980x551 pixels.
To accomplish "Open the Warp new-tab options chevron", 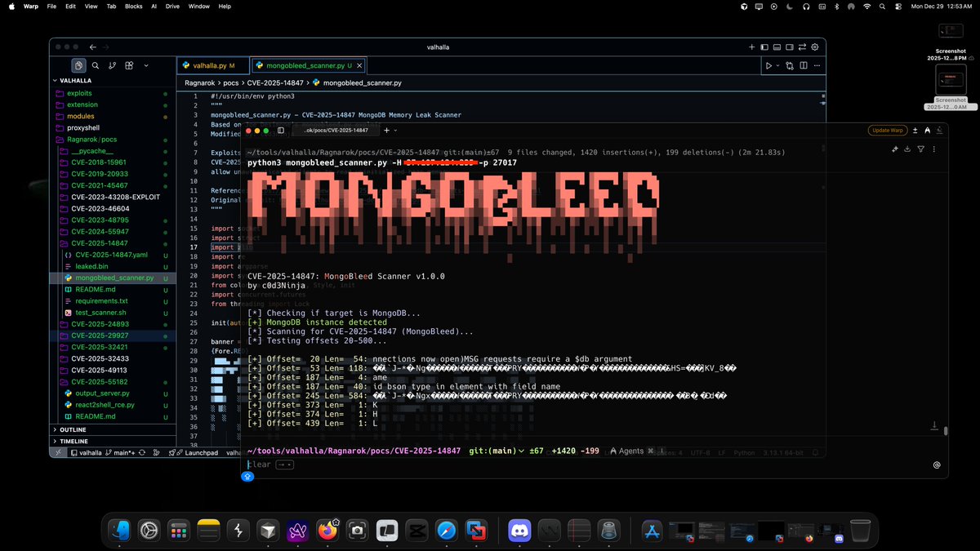I will (395, 130).
